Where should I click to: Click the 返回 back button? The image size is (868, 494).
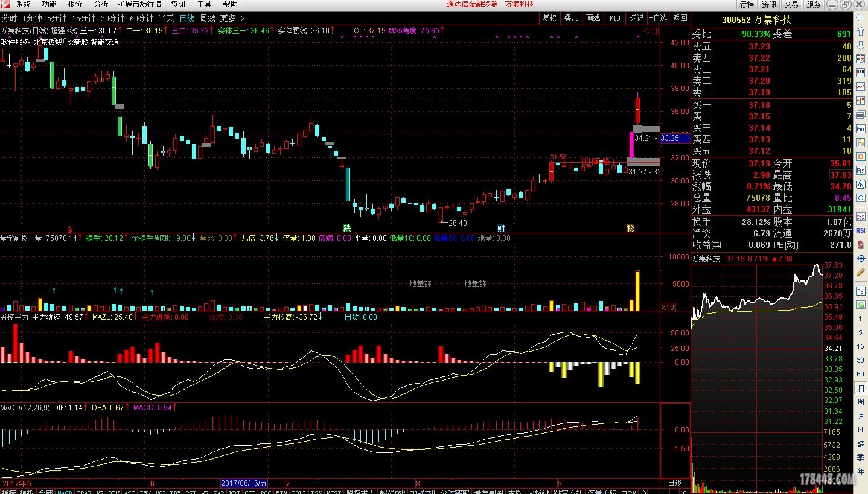(680, 18)
